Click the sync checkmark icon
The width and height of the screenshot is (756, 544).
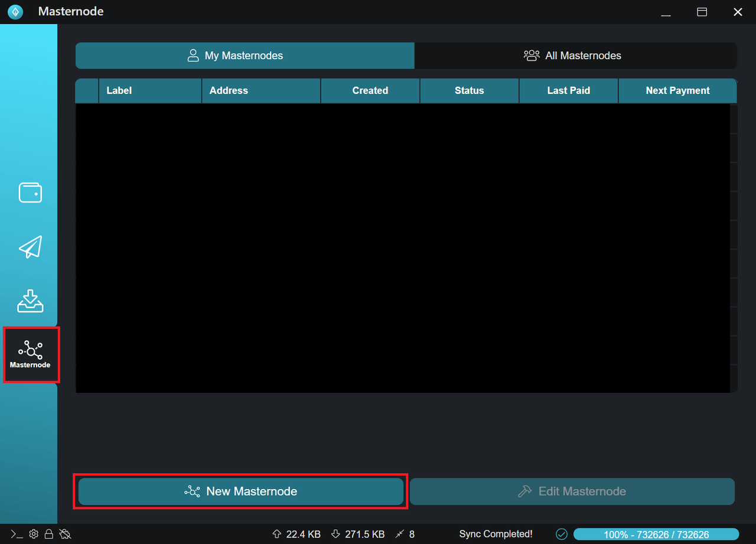point(562,534)
